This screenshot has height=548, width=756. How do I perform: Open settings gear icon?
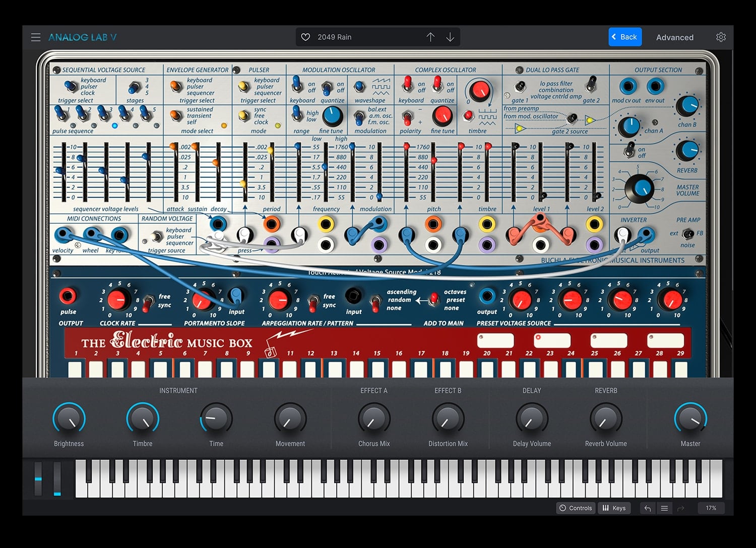[721, 37]
